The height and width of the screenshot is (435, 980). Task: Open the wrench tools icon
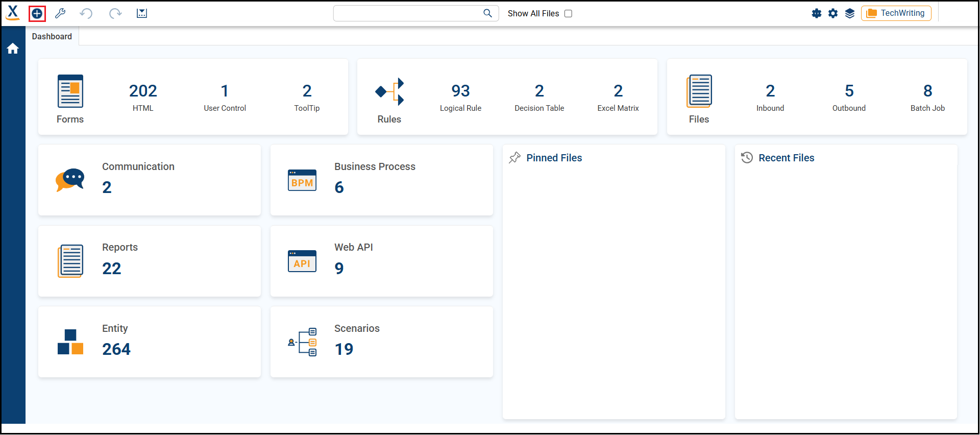pos(60,14)
